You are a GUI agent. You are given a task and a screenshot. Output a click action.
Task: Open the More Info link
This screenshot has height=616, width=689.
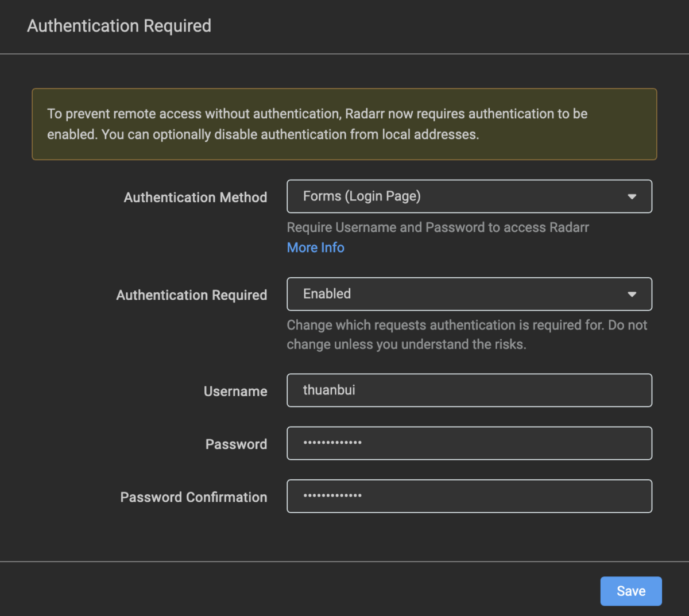315,247
